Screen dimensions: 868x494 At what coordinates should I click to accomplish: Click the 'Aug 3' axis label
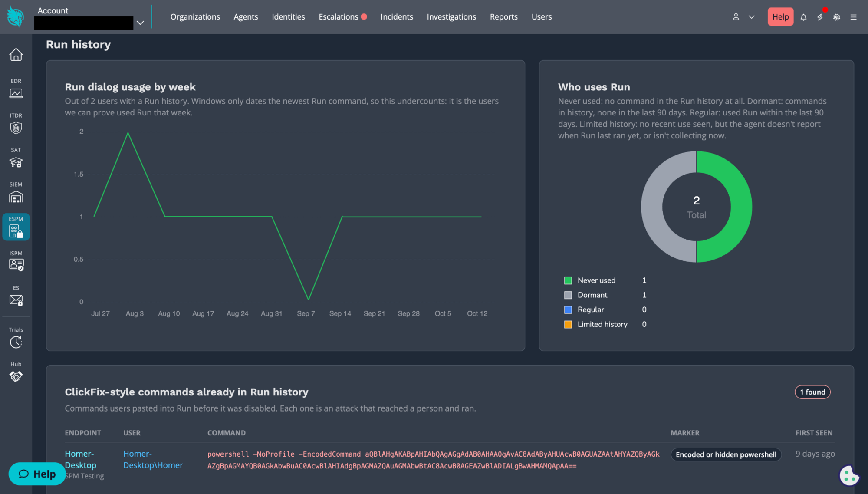pos(135,313)
